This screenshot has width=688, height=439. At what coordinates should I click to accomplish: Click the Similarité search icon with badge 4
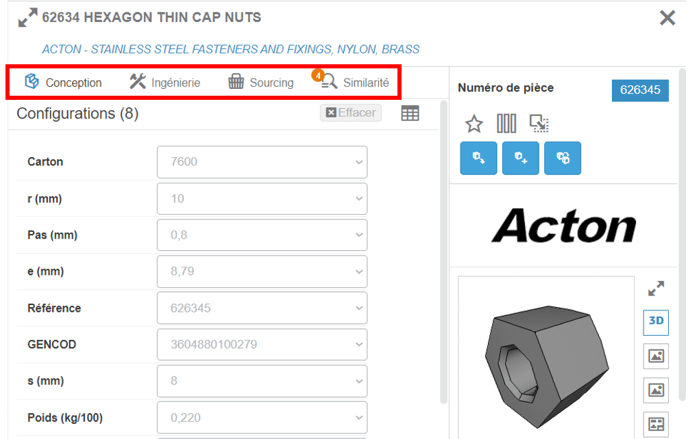(326, 79)
